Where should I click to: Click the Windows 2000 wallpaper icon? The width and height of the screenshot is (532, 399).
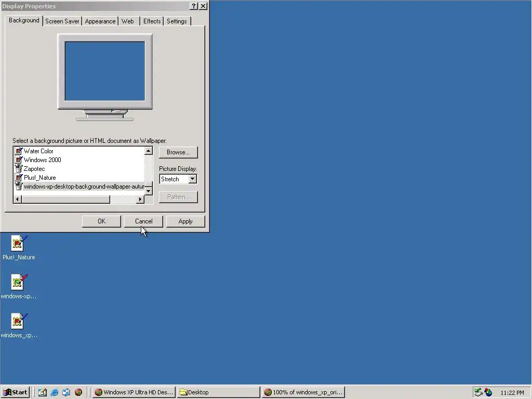19,160
